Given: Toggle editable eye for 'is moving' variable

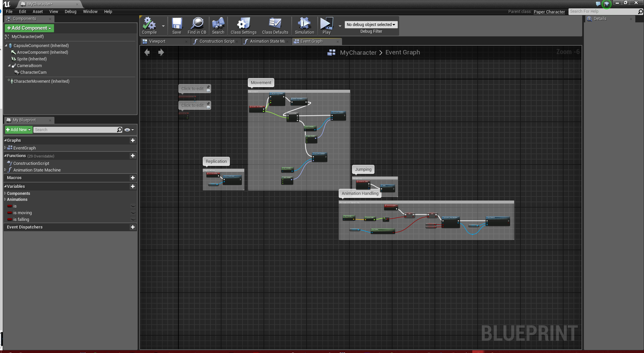Looking at the screenshot, I should [133, 213].
